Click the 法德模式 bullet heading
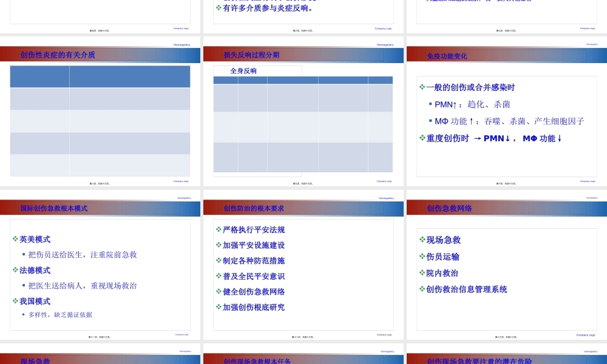Image resolution: width=607 pixels, height=364 pixels. click(x=35, y=271)
